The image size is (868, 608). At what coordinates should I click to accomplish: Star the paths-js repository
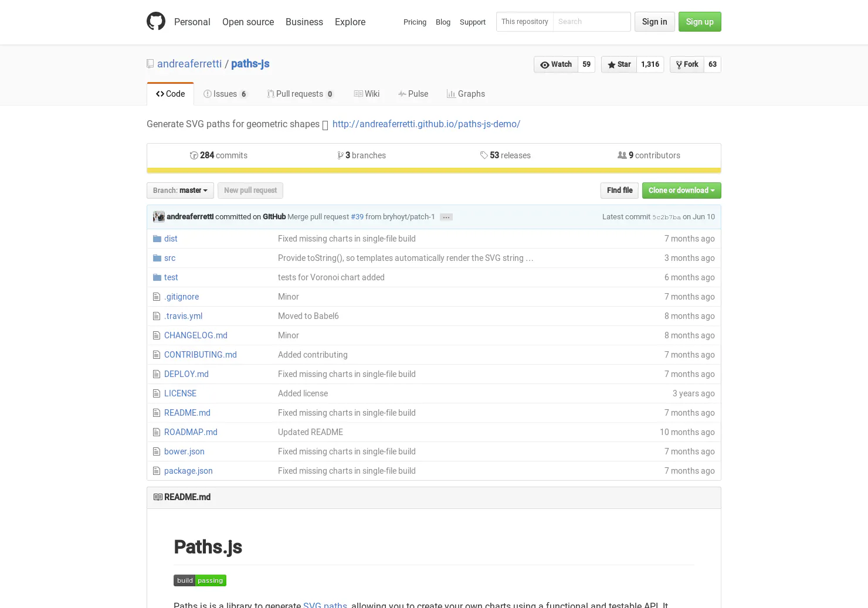click(619, 64)
